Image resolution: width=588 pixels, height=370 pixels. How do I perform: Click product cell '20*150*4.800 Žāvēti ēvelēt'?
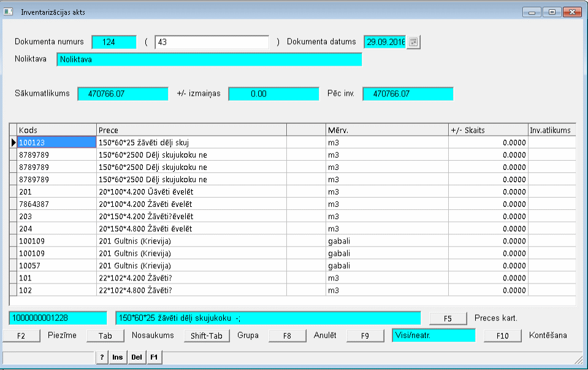coord(192,229)
